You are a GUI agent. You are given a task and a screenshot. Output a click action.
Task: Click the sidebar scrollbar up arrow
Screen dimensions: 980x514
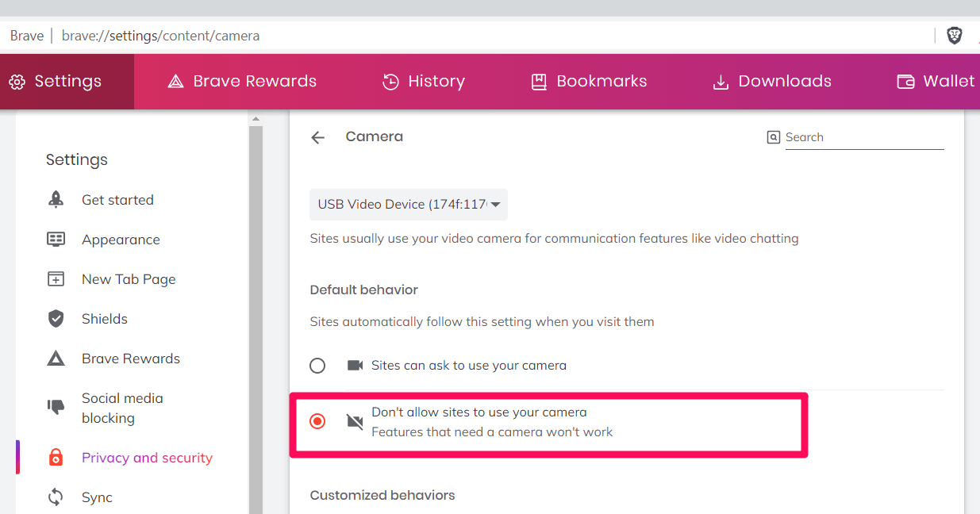pos(256,120)
